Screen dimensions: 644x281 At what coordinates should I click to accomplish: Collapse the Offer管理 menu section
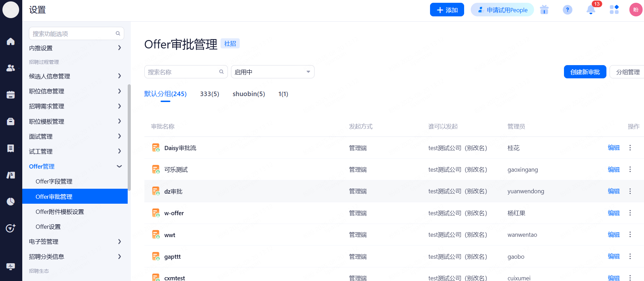click(x=119, y=166)
